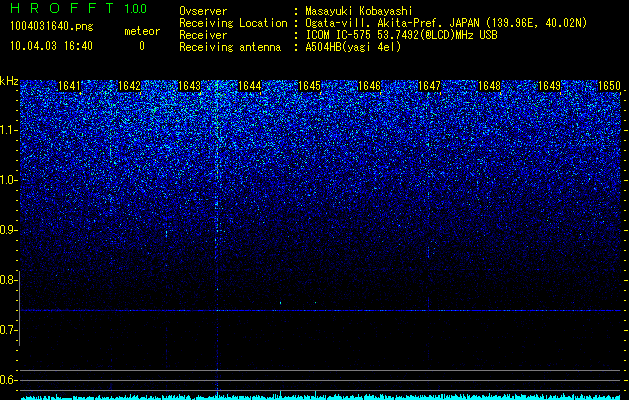Click the date stamp 10.04.03 16:40
629x400 pixels.
51,46
